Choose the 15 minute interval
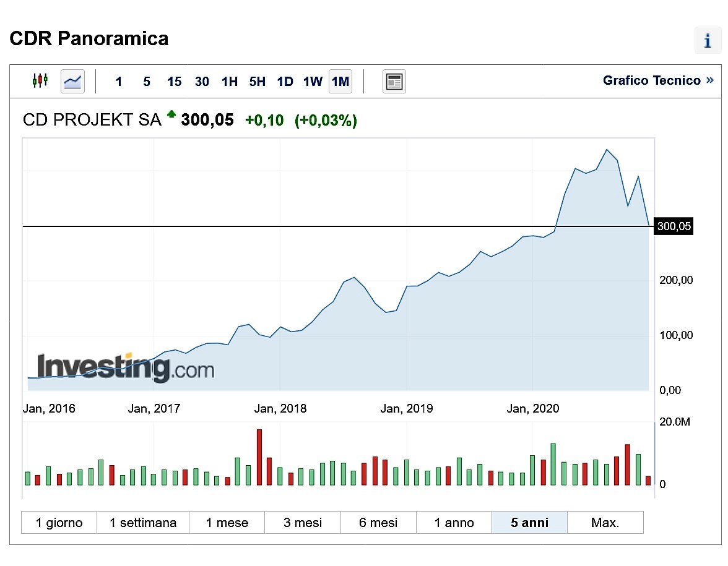Screen dimensions: 728x566 point(175,82)
